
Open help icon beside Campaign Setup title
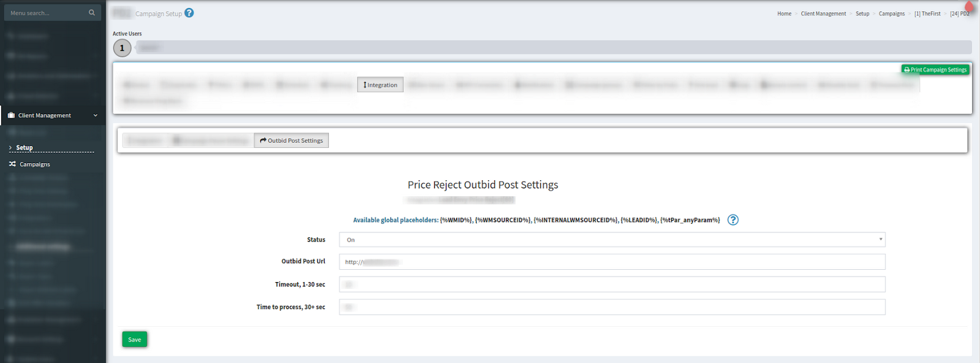click(x=189, y=13)
